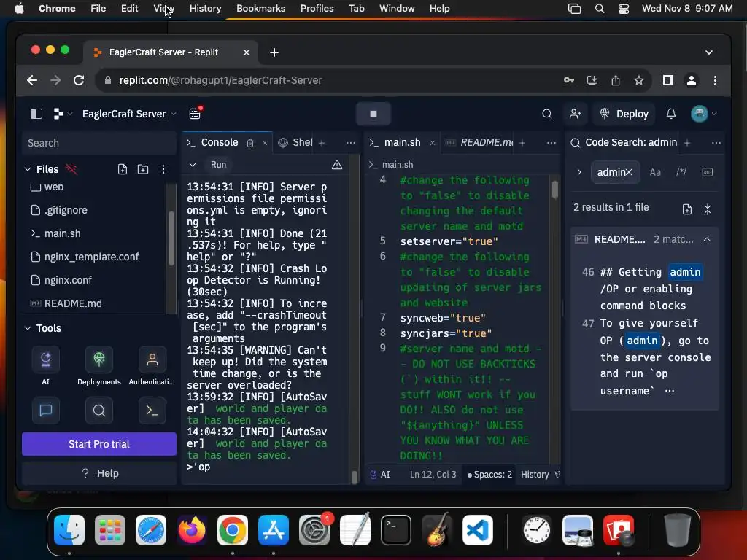Invite collaborators via add-person icon
Screen dimensions: 747x560
[x=575, y=114]
